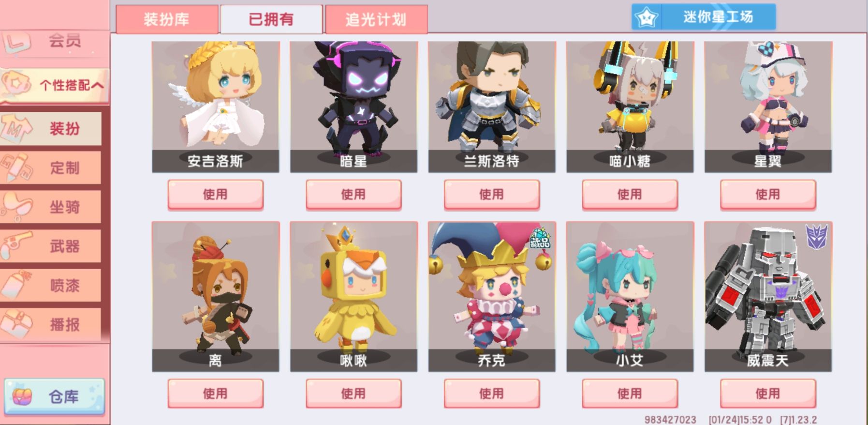The width and height of the screenshot is (868, 425).
Task: Click the 藏品 gem badge on 乔克
Action: 540,238
